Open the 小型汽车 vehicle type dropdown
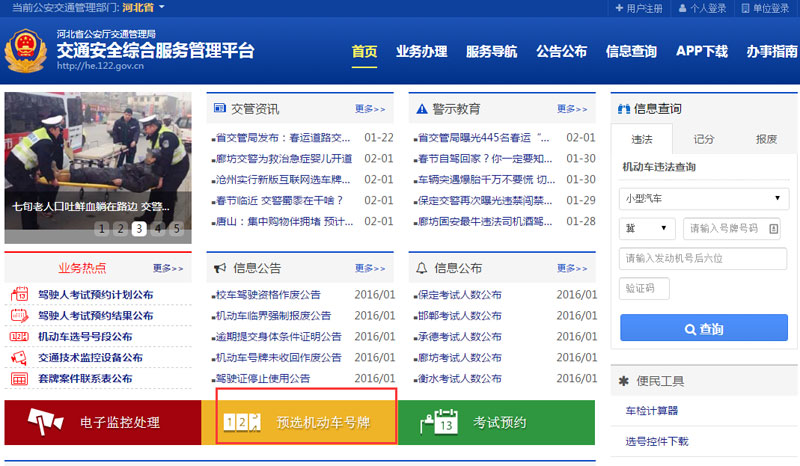The image size is (800, 466). (704, 199)
